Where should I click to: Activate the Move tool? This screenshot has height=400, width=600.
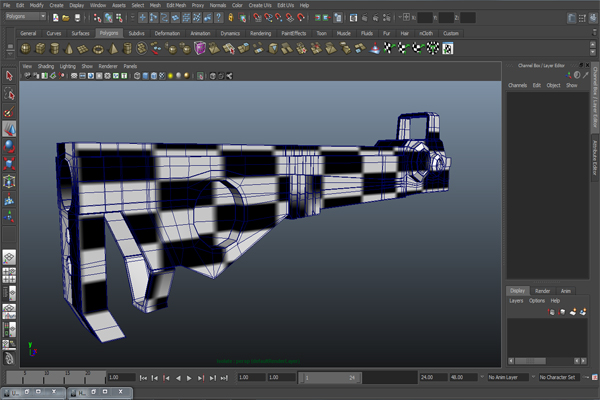[x=9, y=129]
